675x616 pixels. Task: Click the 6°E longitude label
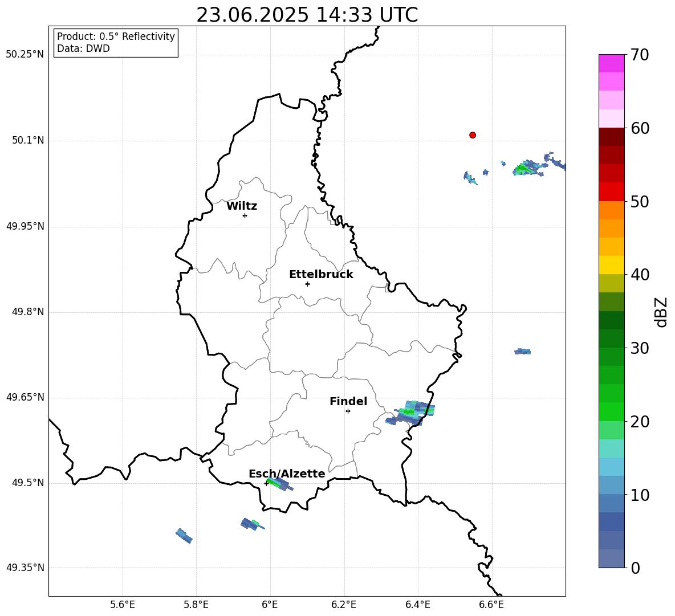tap(270, 605)
